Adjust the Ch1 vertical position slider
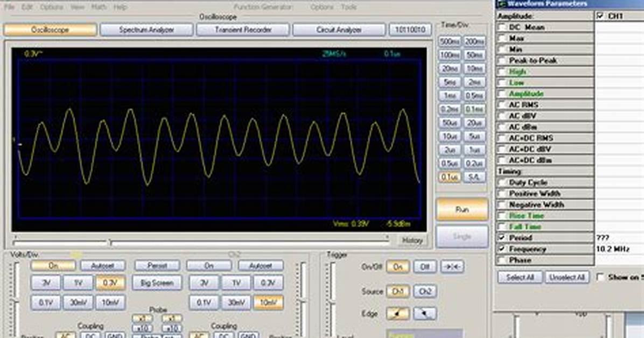 click(17, 300)
